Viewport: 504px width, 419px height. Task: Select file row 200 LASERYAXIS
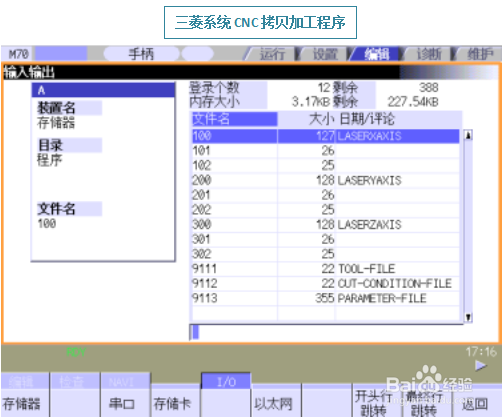326,180
